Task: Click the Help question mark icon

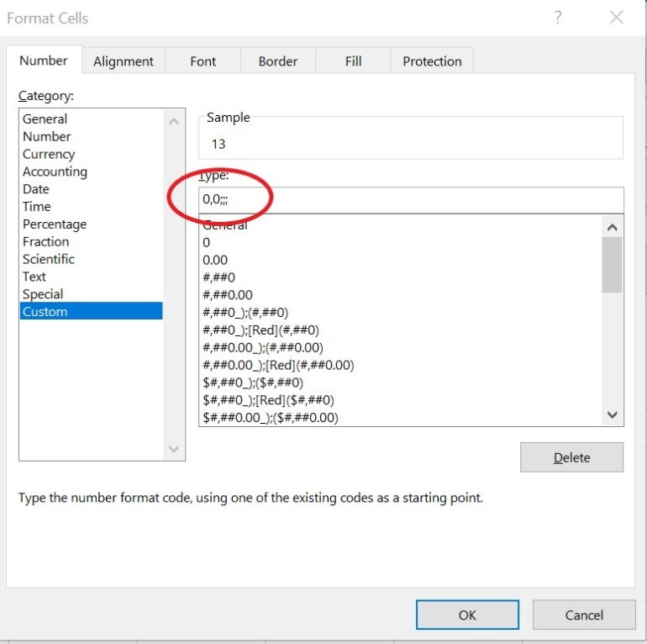Action: (558, 18)
